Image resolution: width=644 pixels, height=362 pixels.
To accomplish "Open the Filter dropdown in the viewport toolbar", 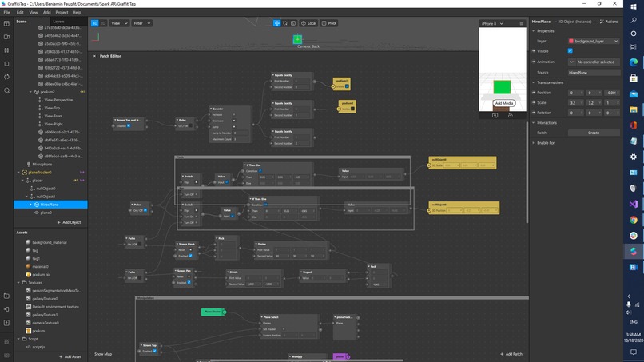I will [x=141, y=23].
